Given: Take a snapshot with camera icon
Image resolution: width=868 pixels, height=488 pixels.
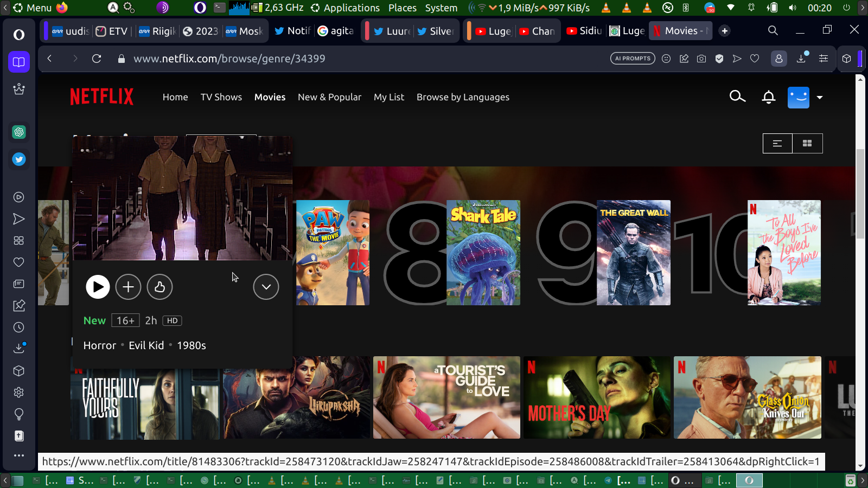Looking at the screenshot, I should pyautogui.click(x=701, y=59).
